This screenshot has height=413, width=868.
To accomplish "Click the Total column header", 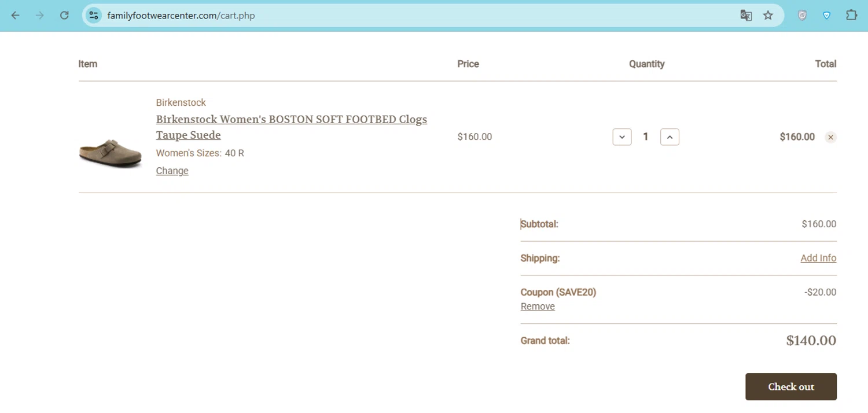I will click(x=826, y=64).
